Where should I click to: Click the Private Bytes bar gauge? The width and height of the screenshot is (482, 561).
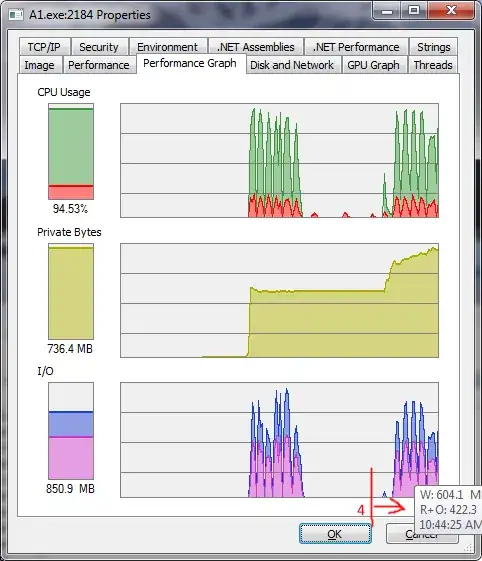pos(71,291)
